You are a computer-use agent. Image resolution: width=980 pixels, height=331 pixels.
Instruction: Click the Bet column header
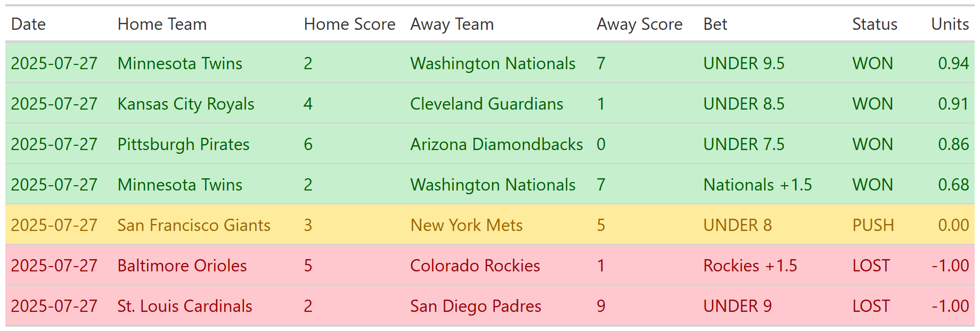(x=715, y=24)
